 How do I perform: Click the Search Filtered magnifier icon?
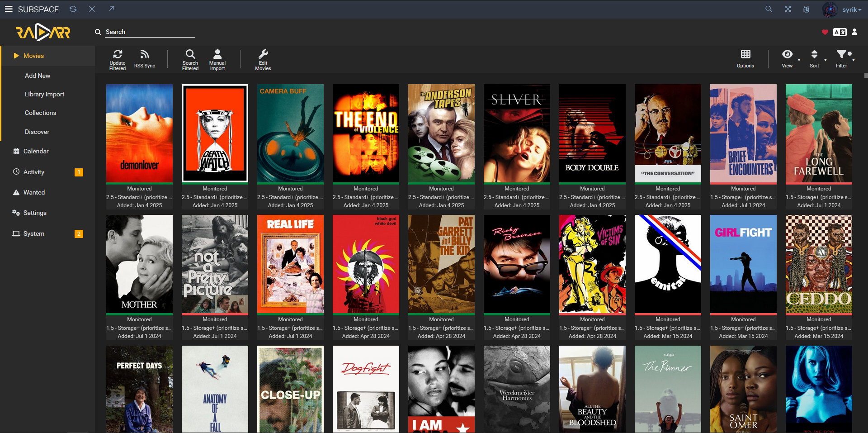click(190, 55)
